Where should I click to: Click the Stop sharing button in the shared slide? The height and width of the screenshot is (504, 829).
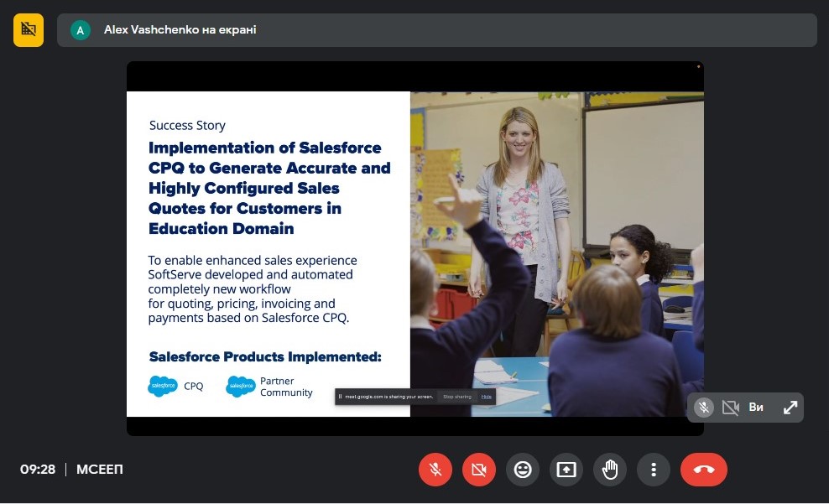[457, 397]
